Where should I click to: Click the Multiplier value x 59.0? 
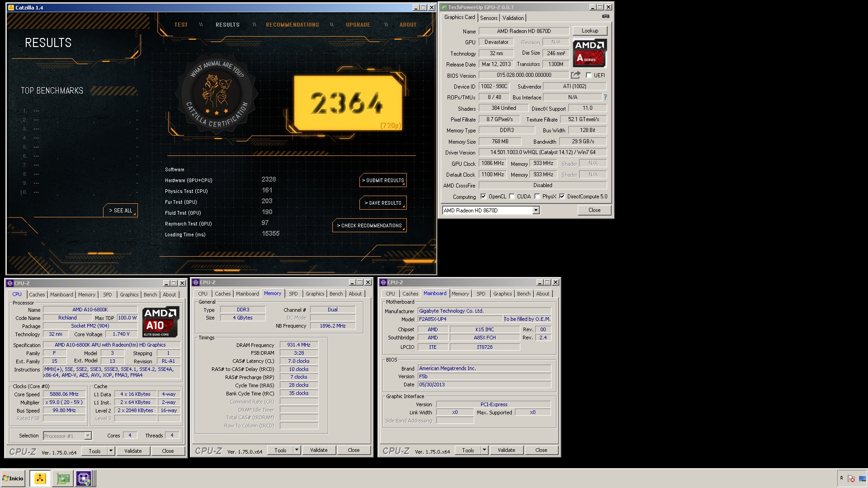64,403
